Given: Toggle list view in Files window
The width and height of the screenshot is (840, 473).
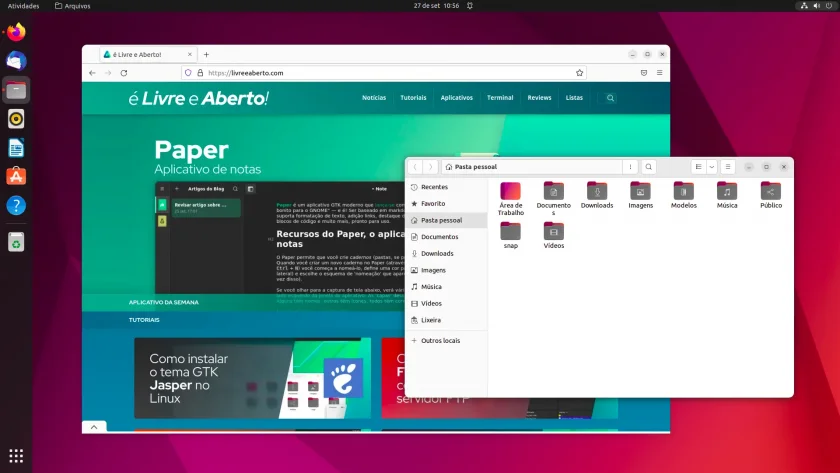Looking at the screenshot, I should coord(699,167).
